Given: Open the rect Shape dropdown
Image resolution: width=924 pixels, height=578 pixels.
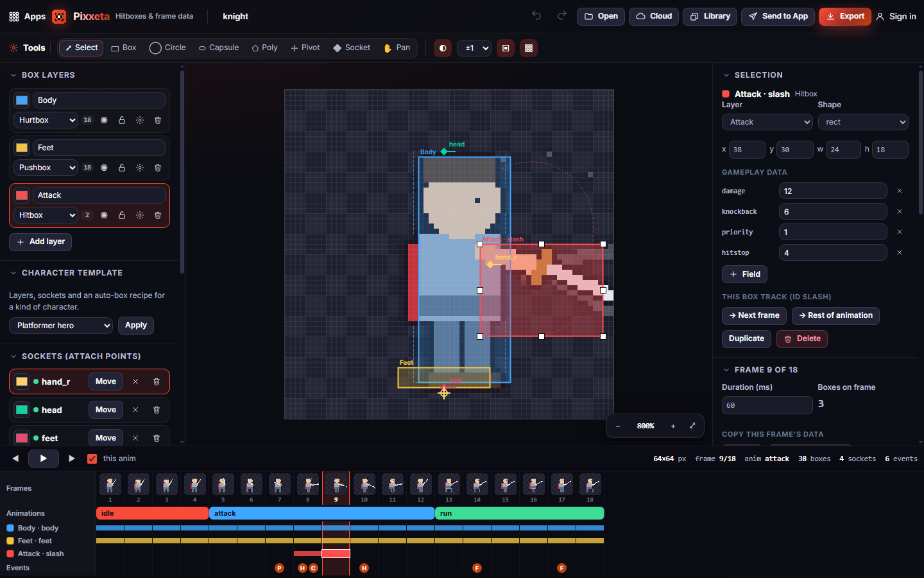Looking at the screenshot, I should (863, 122).
